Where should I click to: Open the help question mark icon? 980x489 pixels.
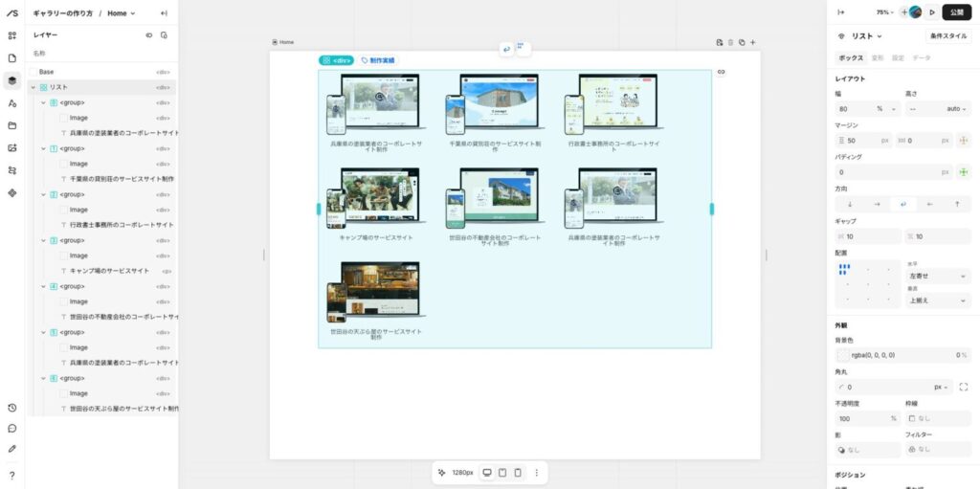click(x=12, y=476)
